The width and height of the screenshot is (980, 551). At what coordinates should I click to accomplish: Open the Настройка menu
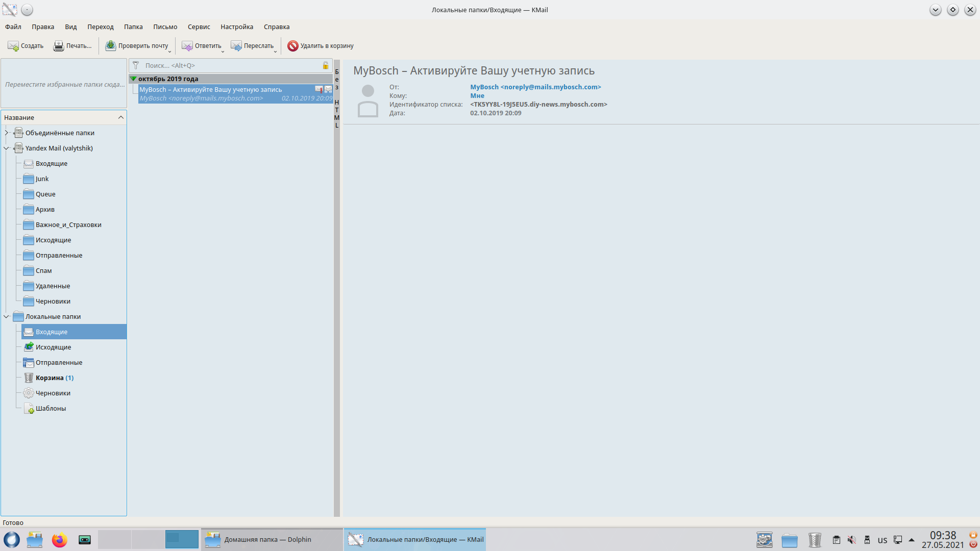point(236,27)
